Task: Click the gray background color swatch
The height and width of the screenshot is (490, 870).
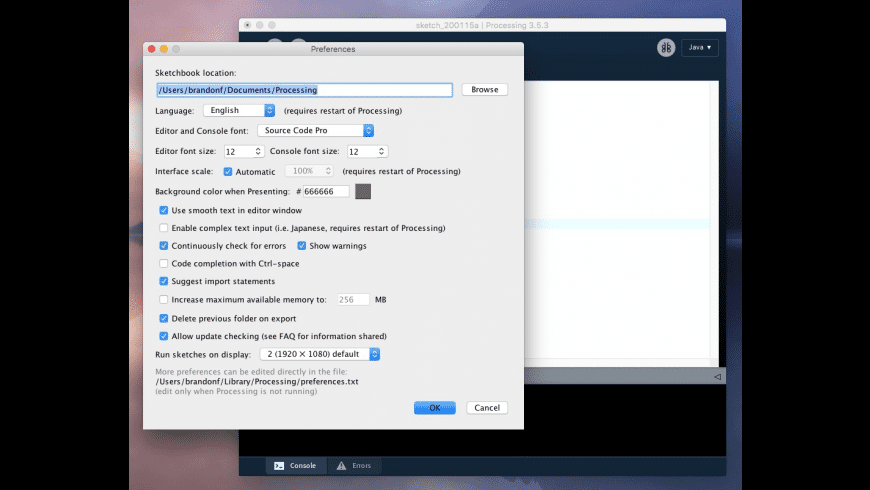Action: [363, 191]
